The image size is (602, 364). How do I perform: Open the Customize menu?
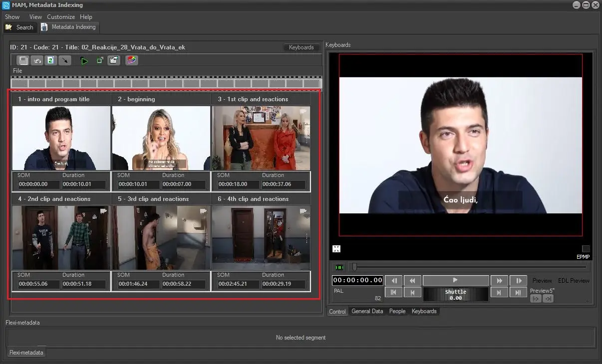tap(61, 17)
